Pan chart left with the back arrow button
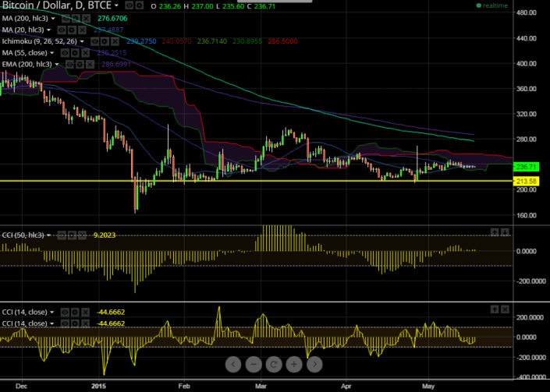The width and height of the screenshot is (550, 392). [233, 364]
